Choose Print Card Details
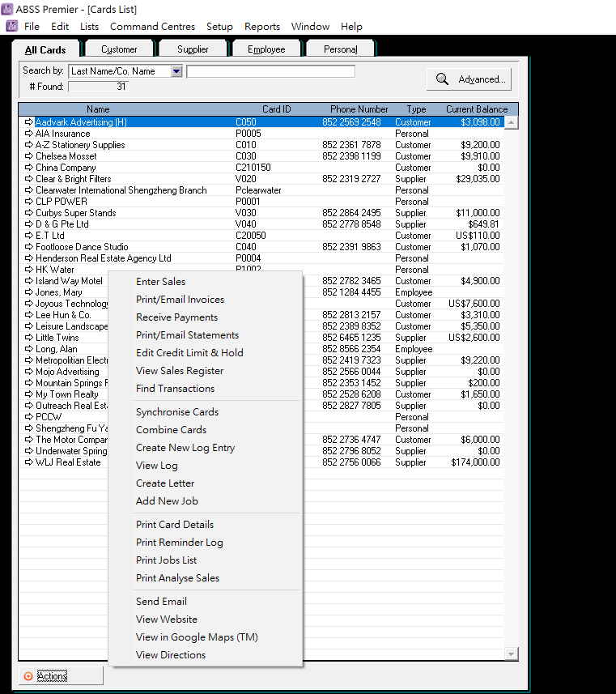The width and height of the screenshot is (616, 694). click(x=175, y=525)
